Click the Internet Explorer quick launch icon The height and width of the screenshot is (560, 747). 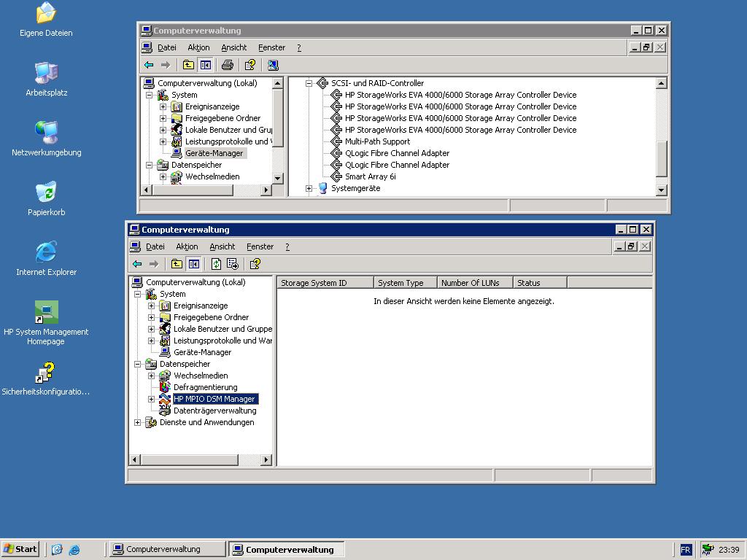74,550
